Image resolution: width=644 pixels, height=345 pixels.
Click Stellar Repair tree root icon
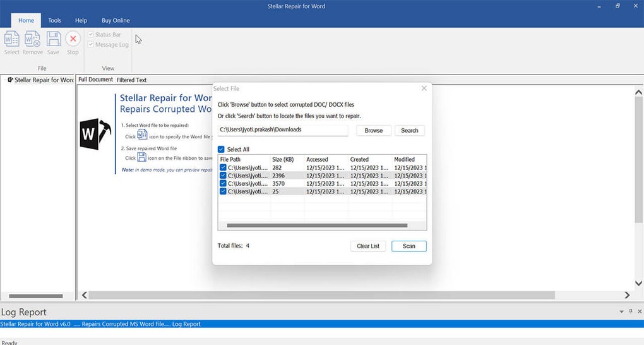[10, 80]
